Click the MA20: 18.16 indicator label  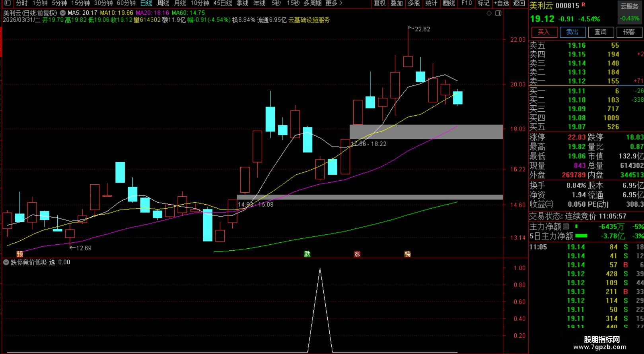pos(152,13)
